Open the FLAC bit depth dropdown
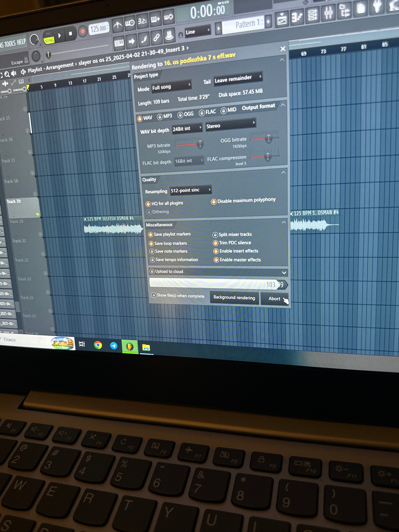The height and width of the screenshot is (532, 399). (x=189, y=161)
